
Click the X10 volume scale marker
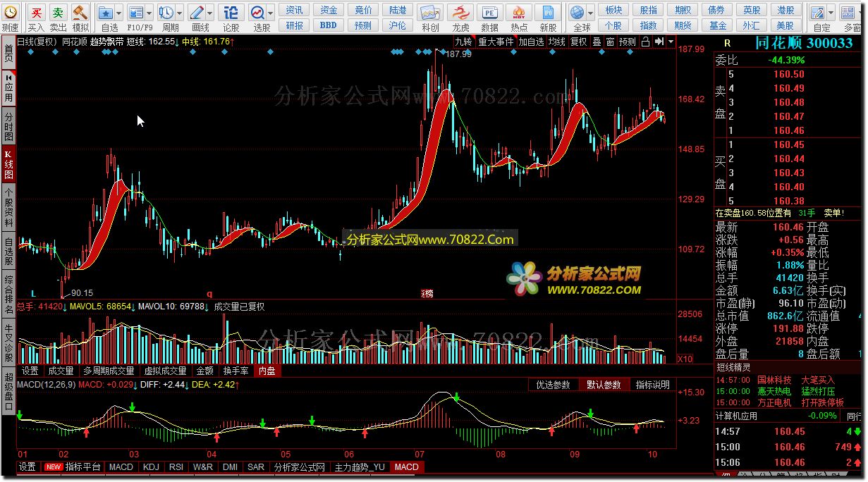tap(685, 359)
